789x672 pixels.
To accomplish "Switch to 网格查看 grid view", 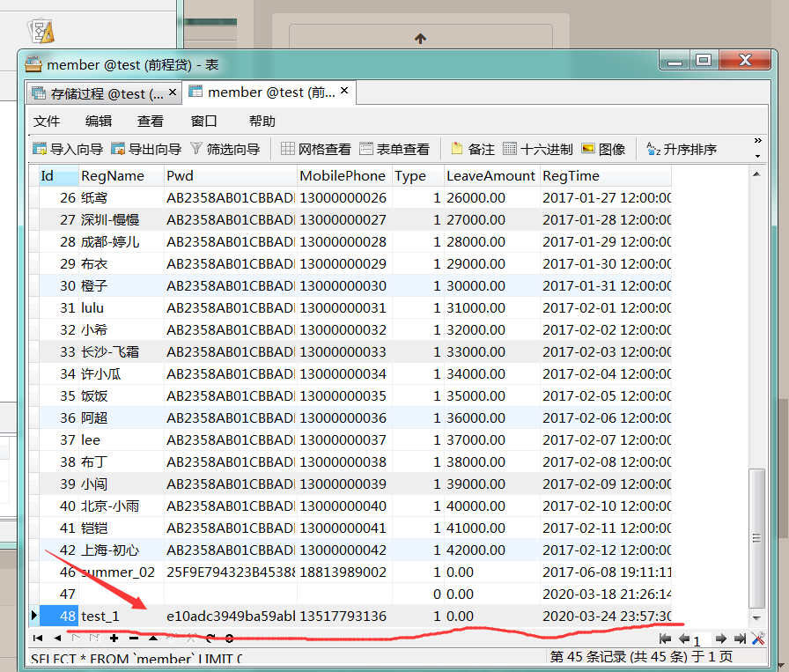I will pos(316,149).
